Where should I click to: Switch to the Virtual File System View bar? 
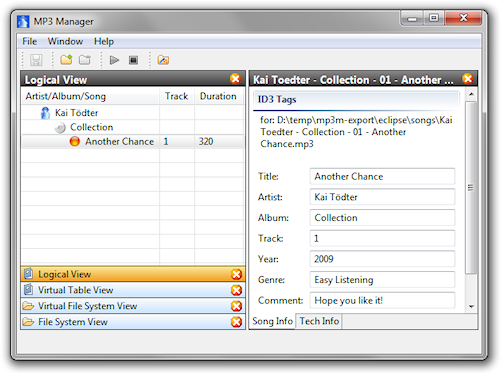(x=133, y=306)
